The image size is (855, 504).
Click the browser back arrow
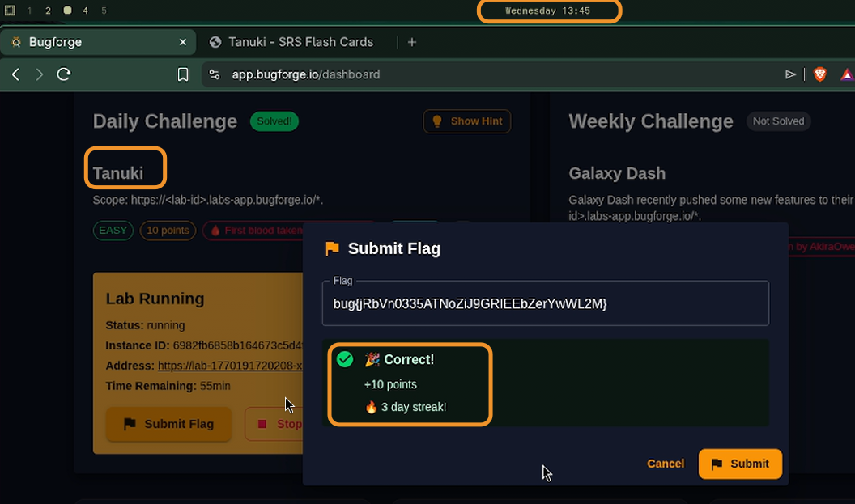coord(16,74)
